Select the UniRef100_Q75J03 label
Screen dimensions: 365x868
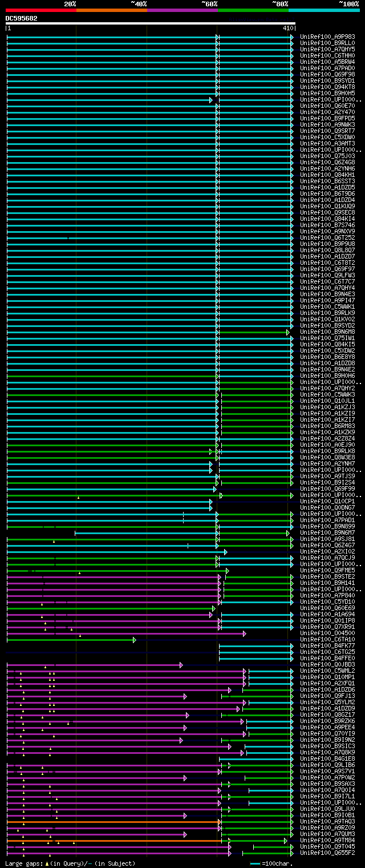point(328,156)
